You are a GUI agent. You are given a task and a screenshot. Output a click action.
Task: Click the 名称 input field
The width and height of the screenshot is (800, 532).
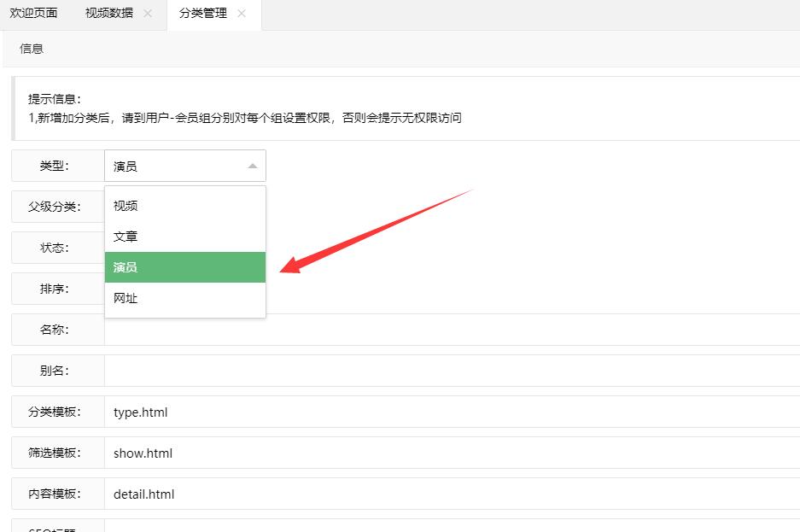tap(452, 330)
